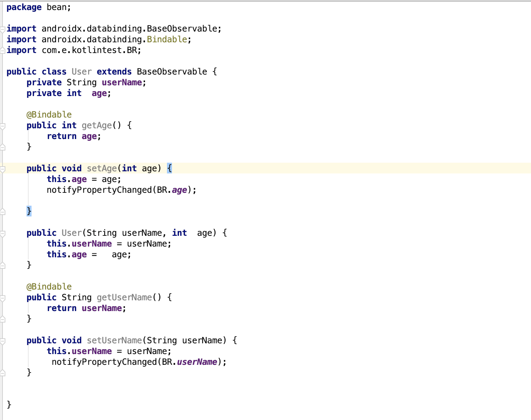Click fold end marker beside the BR import

tap(3, 51)
